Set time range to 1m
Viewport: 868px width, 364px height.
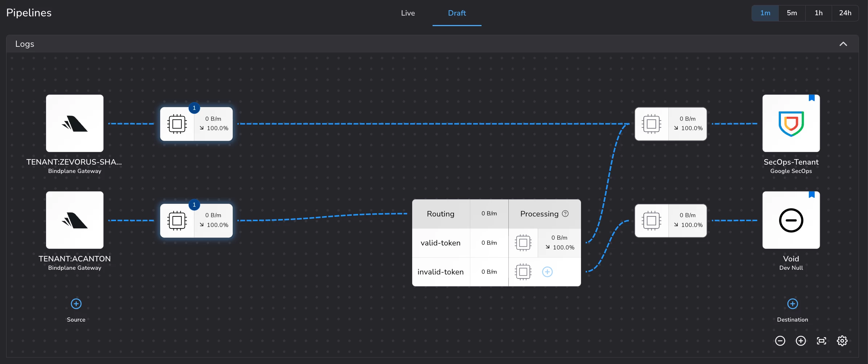tap(765, 13)
